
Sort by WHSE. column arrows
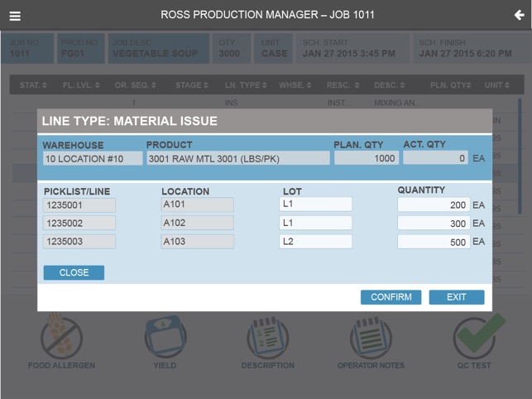click(x=309, y=85)
